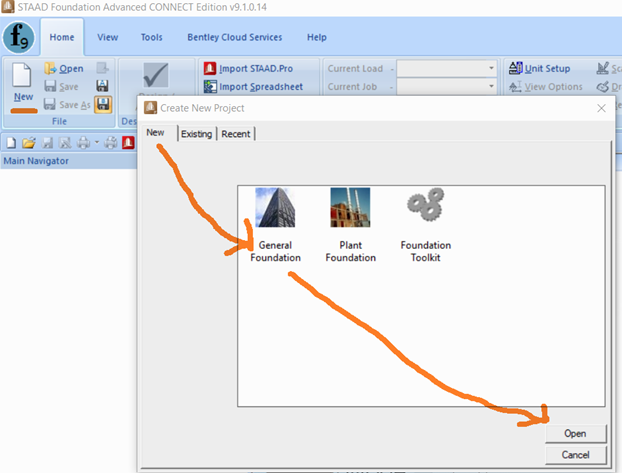Click the open folder icon in quick toolbar

[x=29, y=142]
